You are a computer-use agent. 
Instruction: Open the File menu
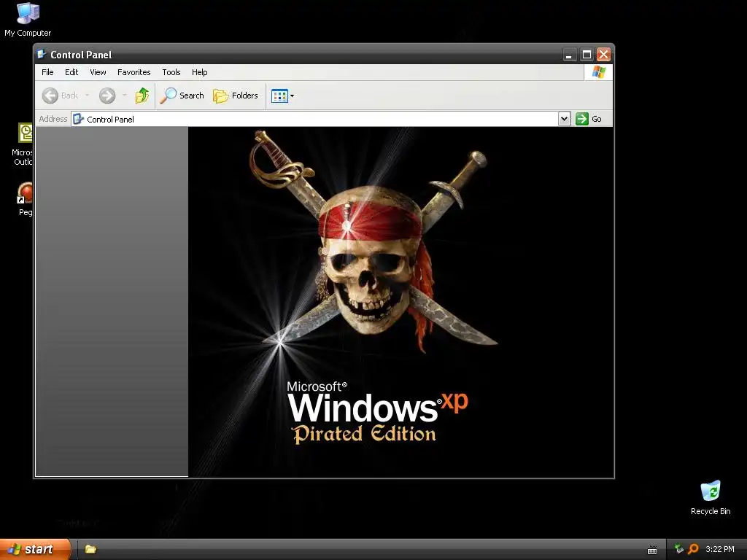(47, 72)
